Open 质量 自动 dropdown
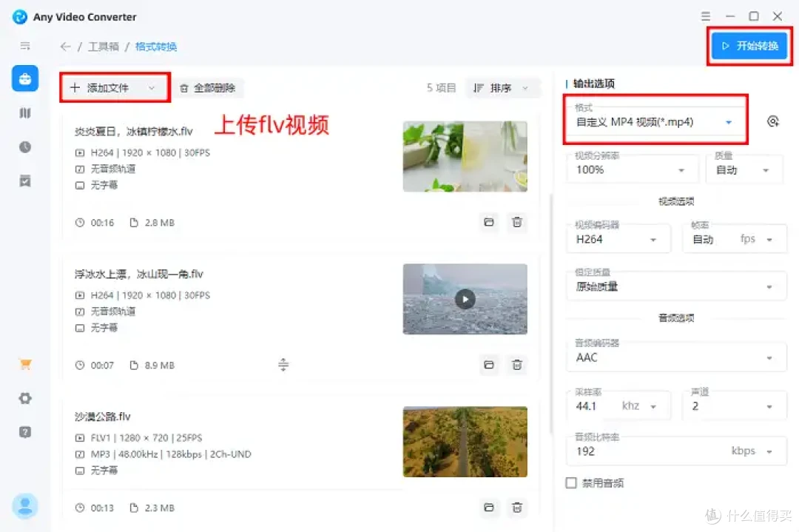 (744, 168)
